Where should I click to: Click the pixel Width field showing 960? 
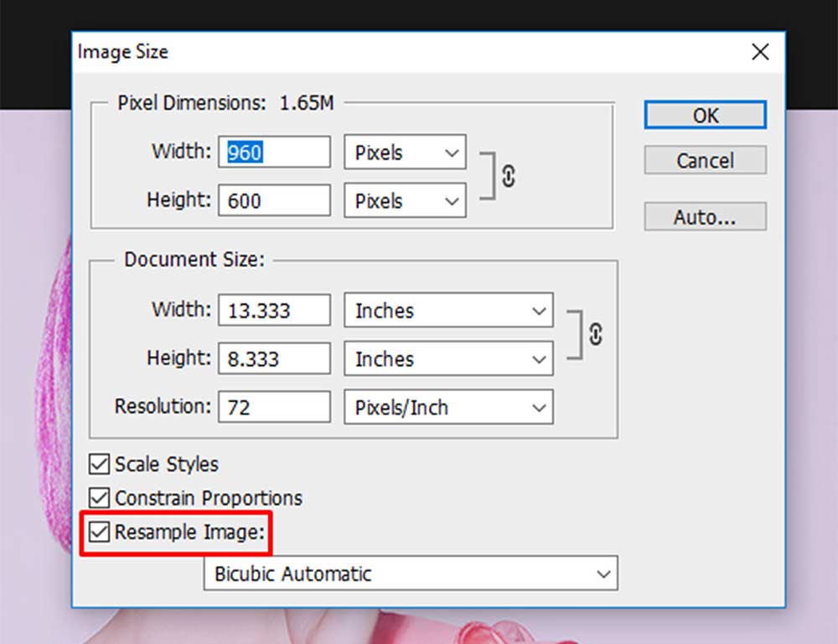coord(274,152)
